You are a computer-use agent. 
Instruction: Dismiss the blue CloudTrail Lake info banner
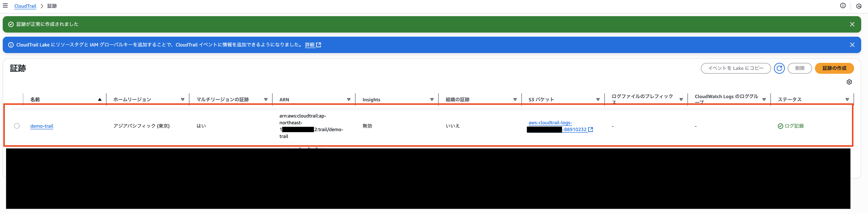point(852,45)
